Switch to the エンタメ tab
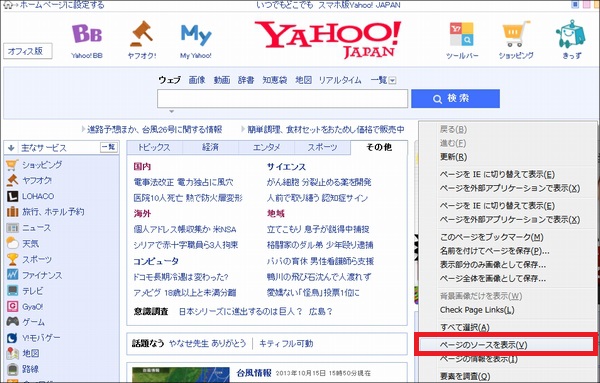The height and width of the screenshot is (383, 600). pyautogui.click(x=266, y=147)
